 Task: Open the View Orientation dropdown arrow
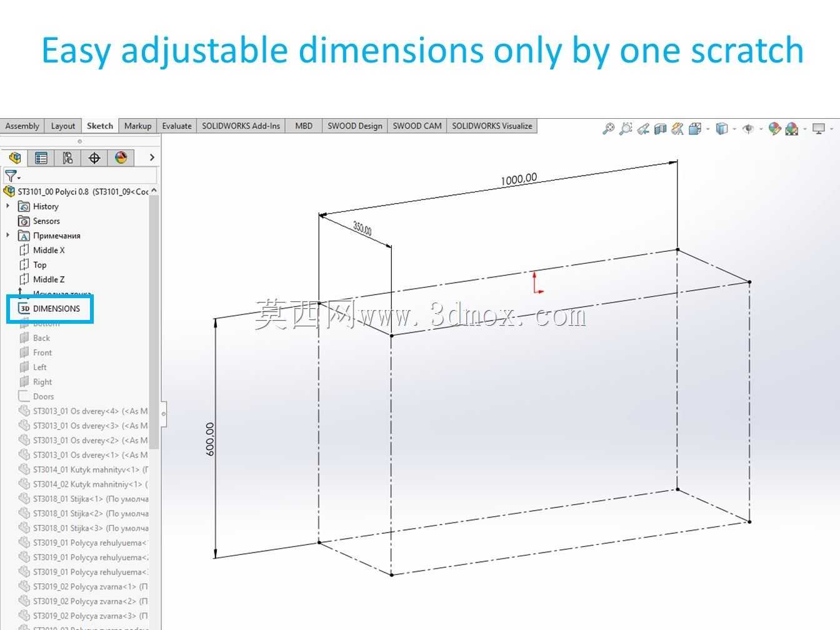[707, 129]
